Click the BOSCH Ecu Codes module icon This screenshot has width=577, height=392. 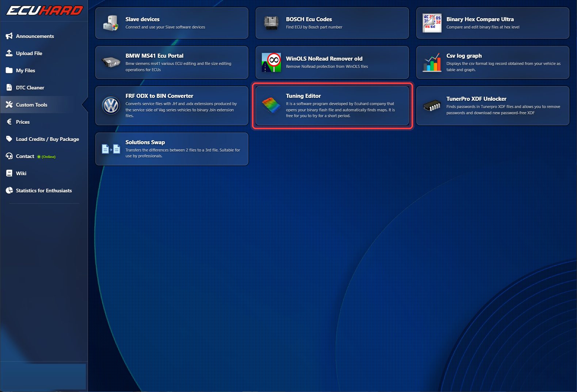(271, 23)
